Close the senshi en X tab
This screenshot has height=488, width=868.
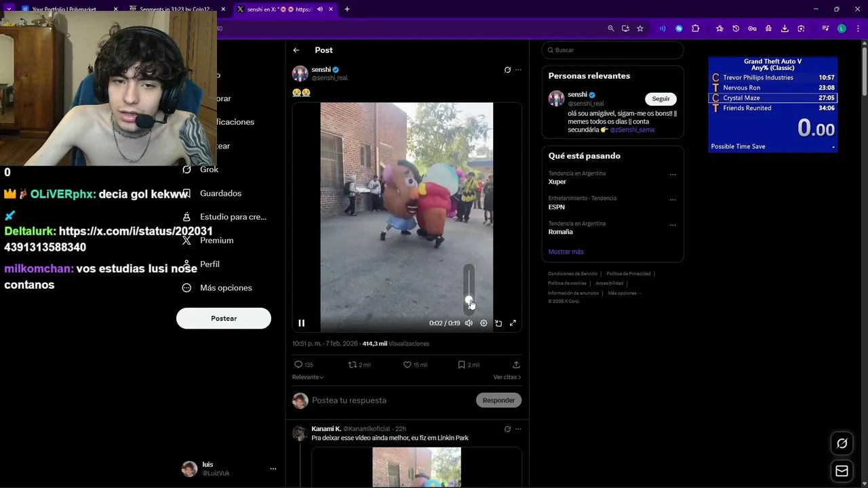[330, 9]
